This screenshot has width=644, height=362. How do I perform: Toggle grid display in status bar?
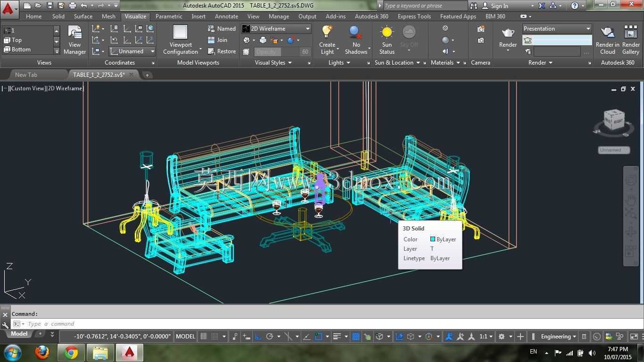(204, 337)
